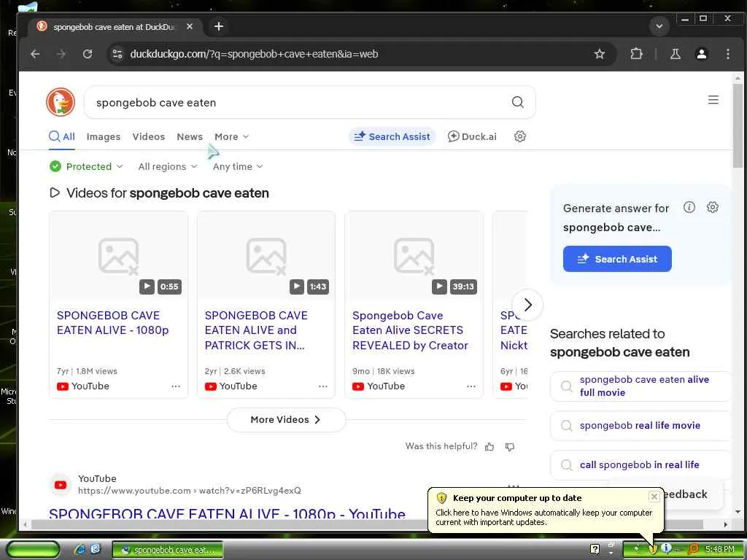Open search settings gear beside Duck.ai
Viewport: 747px width, 560px height.
[x=519, y=136]
